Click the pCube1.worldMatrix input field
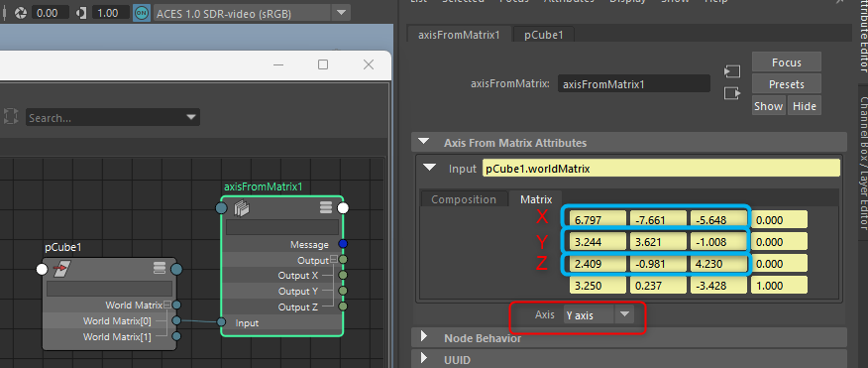 [661, 169]
